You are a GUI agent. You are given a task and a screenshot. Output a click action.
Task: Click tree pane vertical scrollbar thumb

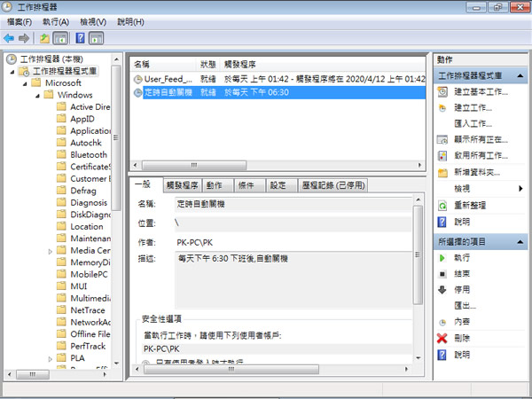[x=116, y=137]
